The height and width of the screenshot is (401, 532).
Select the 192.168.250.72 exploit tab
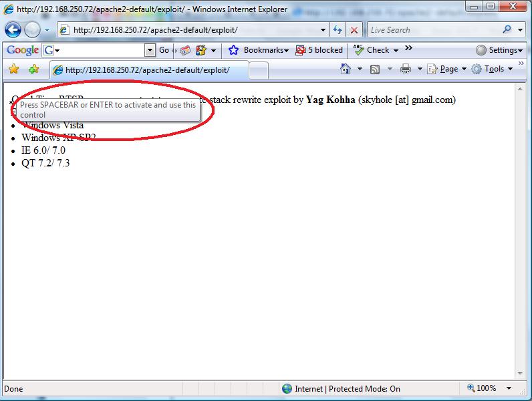coord(149,70)
